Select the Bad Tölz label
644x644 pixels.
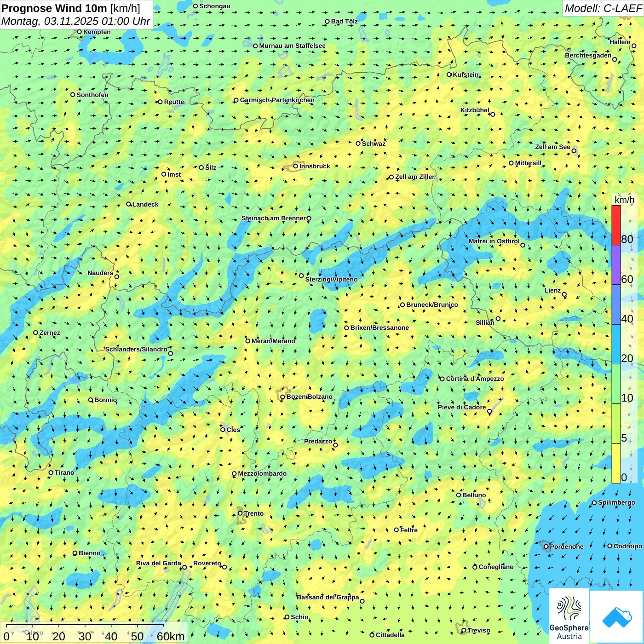pos(345,21)
